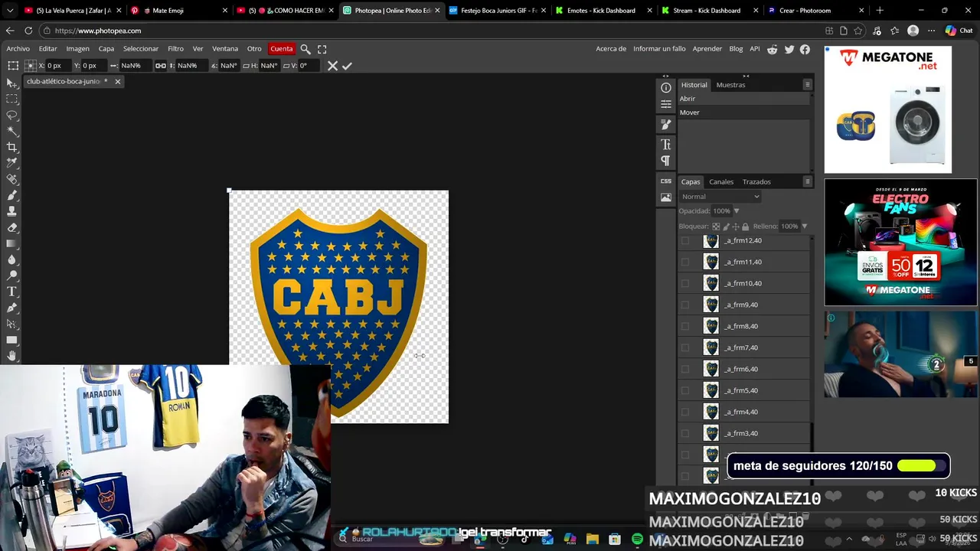The width and height of the screenshot is (980, 551).
Task: Collapse the right panels with the arrows
Action: (746, 76)
